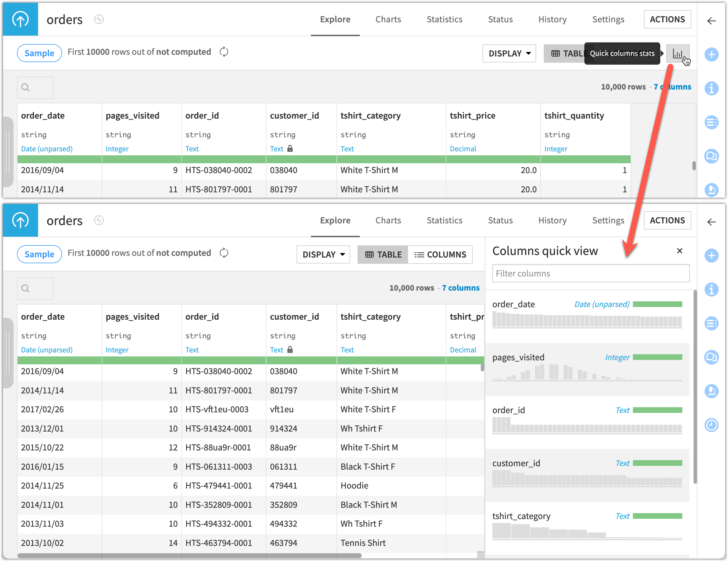Open the DISPLAY dropdown in the top view

tap(509, 53)
